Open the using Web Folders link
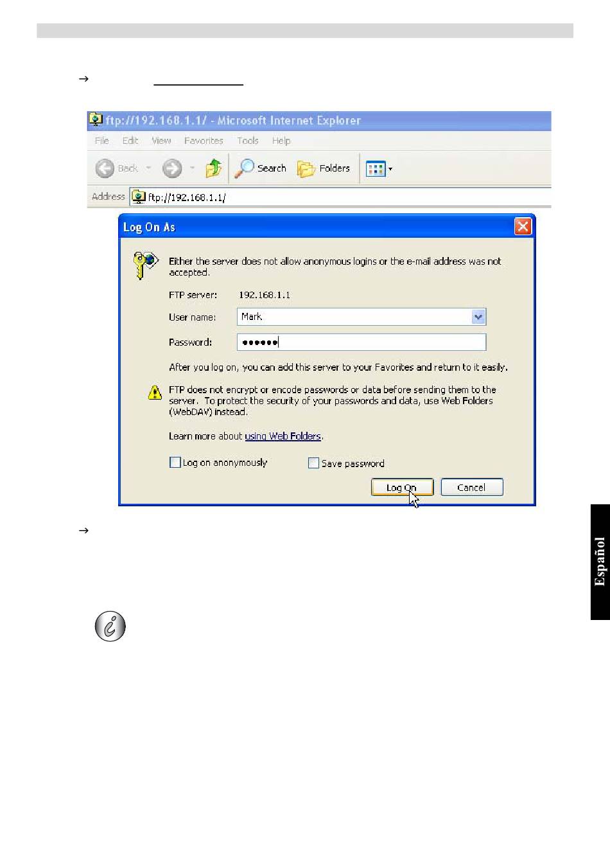 283,436
